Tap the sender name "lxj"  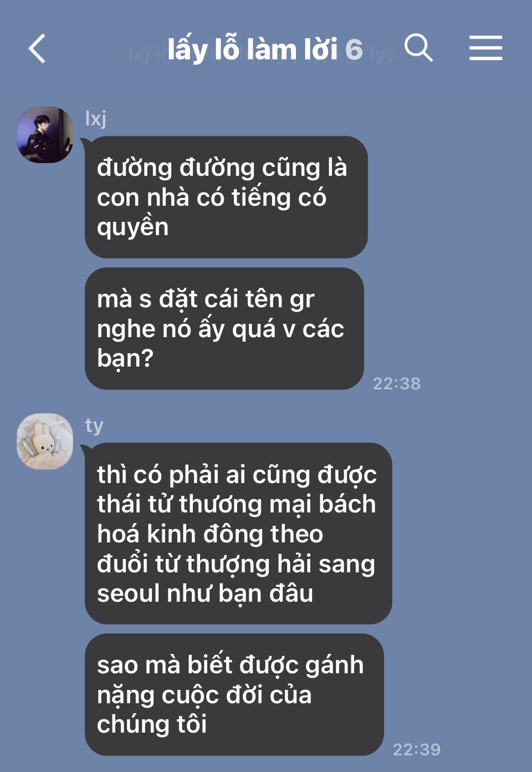pos(95,118)
